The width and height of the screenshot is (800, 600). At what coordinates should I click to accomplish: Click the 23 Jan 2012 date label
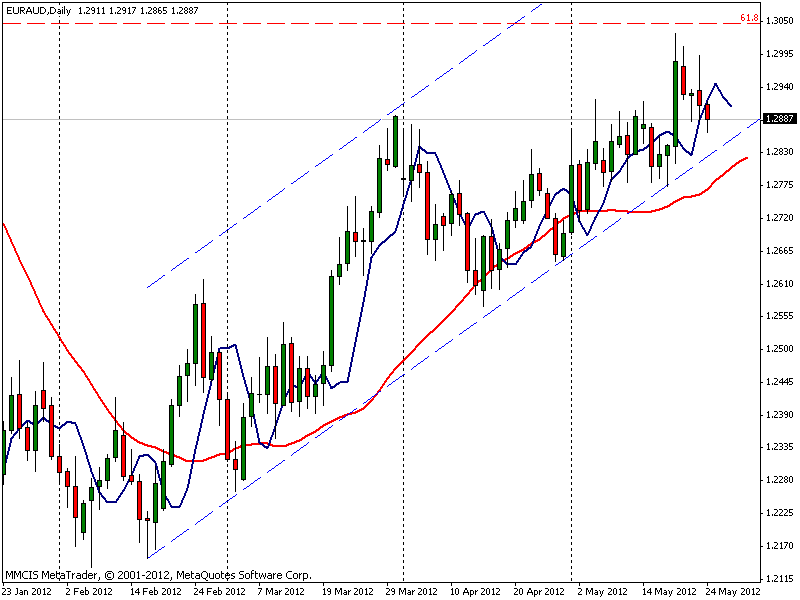point(27,591)
